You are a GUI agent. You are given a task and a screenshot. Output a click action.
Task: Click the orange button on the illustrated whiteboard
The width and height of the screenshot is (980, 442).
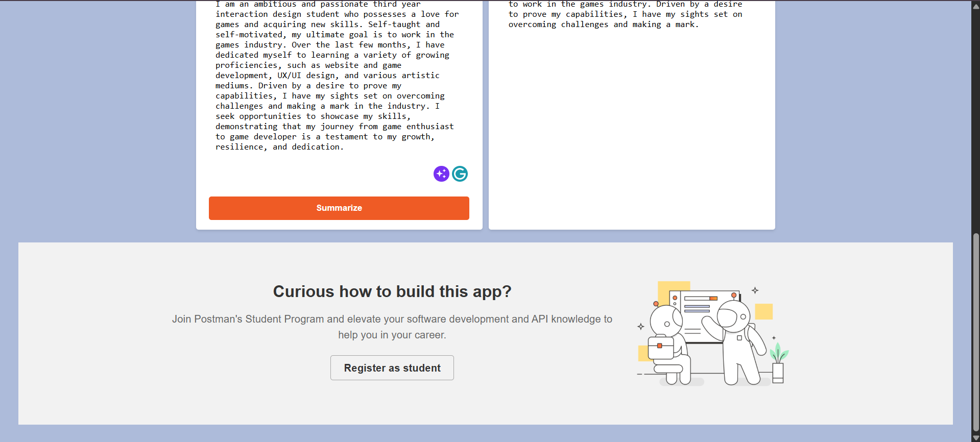713,298
